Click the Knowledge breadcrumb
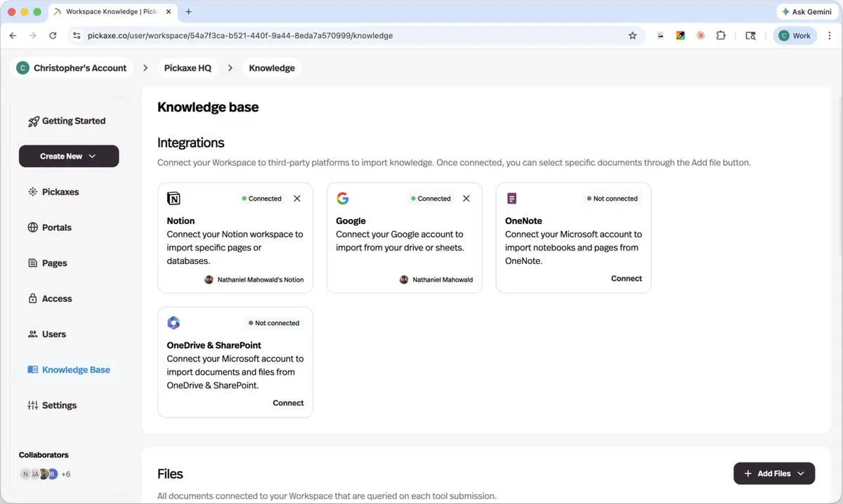This screenshot has height=504, width=843. (272, 68)
